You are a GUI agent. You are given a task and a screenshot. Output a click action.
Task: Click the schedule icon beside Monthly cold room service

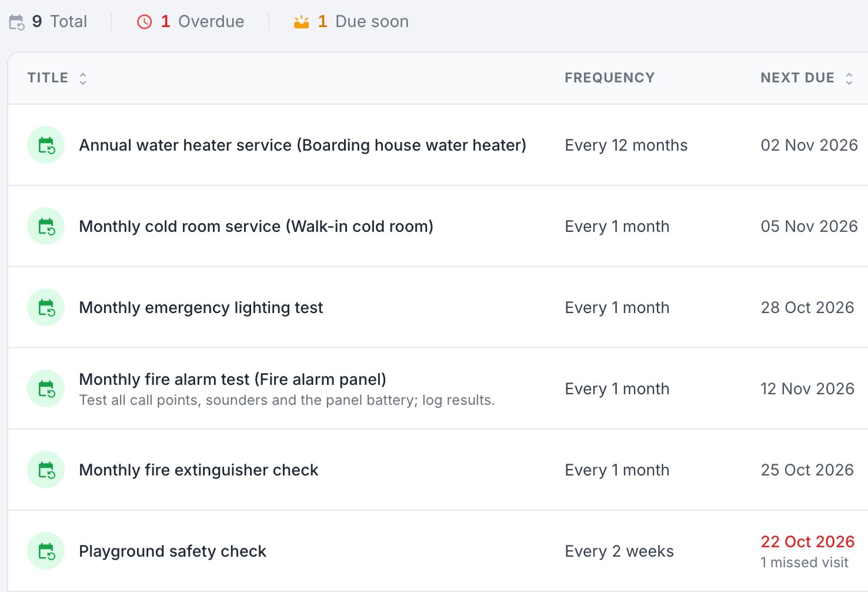pyautogui.click(x=46, y=226)
